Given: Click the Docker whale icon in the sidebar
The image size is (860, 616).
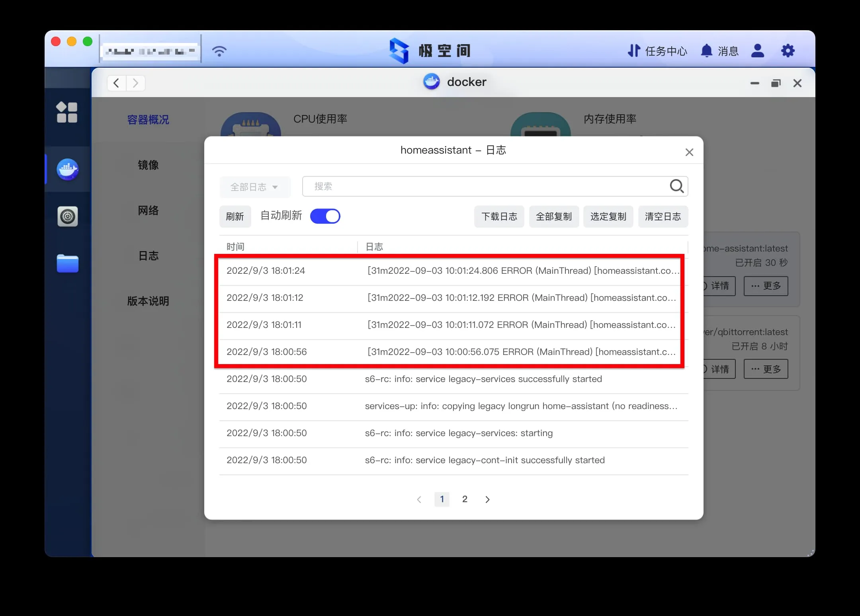Looking at the screenshot, I should pyautogui.click(x=67, y=170).
